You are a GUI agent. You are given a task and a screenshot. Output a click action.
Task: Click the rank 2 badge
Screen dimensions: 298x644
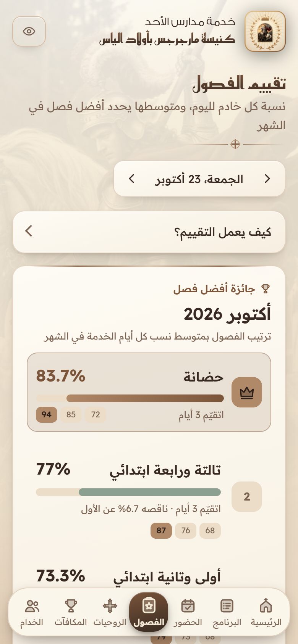pos(247,497)
